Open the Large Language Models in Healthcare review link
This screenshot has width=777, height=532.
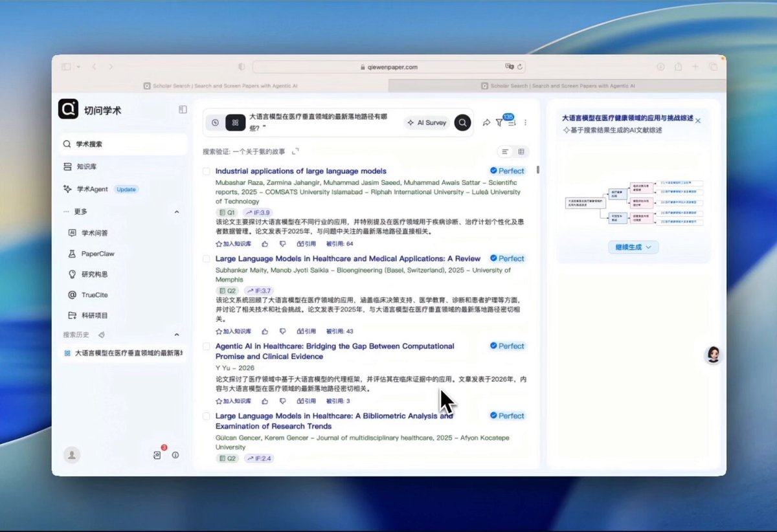[348, 258]
